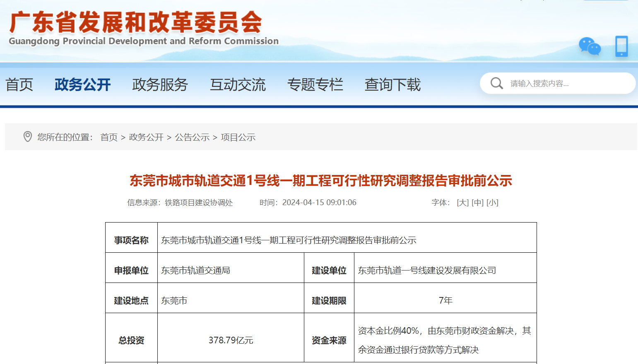Click the magnifying glass search icon

click(496, 84)
